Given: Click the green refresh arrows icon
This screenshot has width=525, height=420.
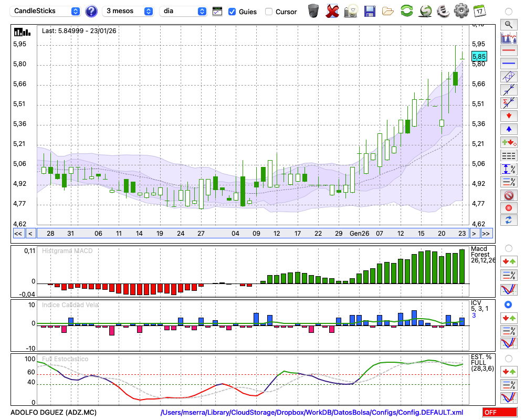Looking at the screenshot, I should (x=406, y=11).
